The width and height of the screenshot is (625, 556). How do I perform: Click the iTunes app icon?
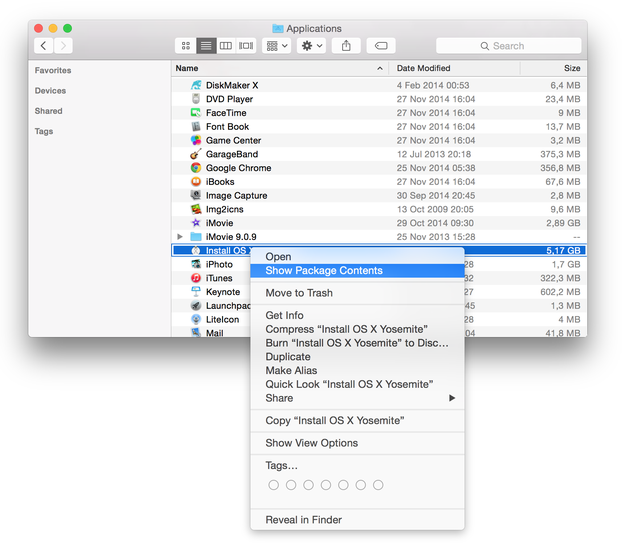tap(196, 278)
